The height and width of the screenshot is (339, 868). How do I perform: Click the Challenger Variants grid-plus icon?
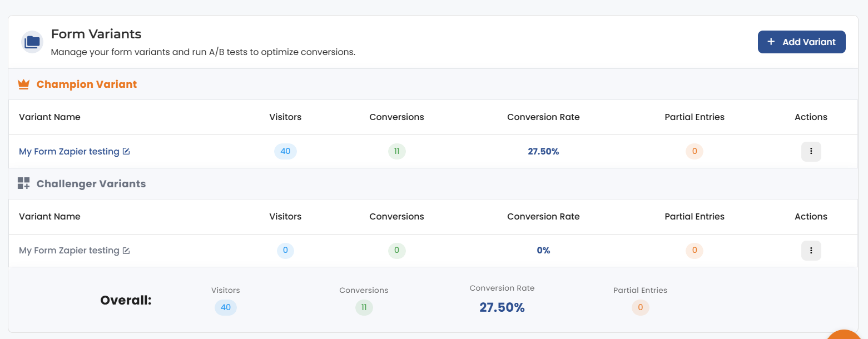click(x=23, y=183)
